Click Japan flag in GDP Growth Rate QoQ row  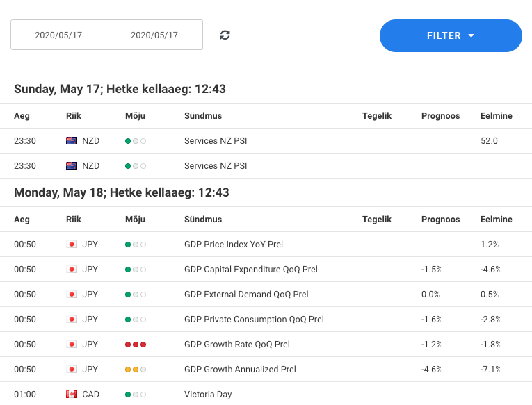[71, 345]
